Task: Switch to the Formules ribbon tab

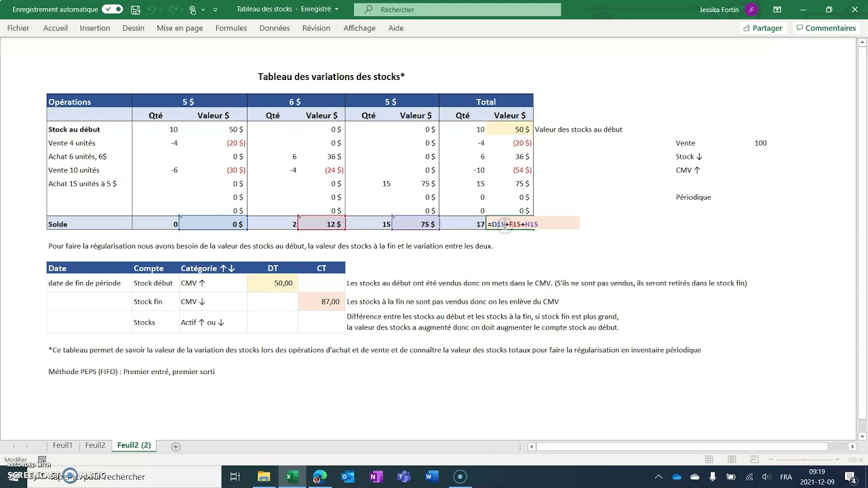Action: click(231, 28)
